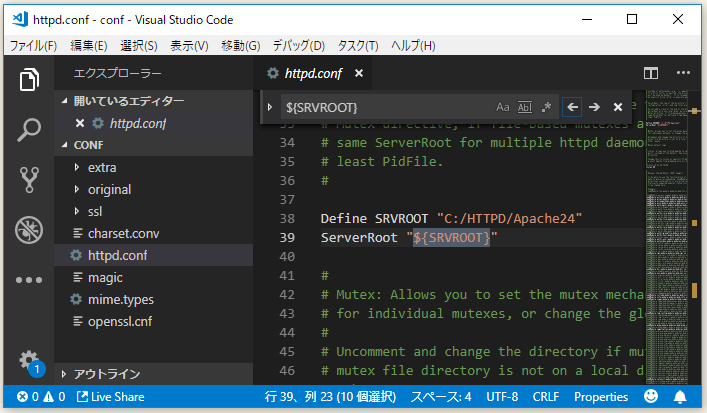Viewport: 707px width, 413px height.
Task: Open mime.types file
Action: (153, 299)
